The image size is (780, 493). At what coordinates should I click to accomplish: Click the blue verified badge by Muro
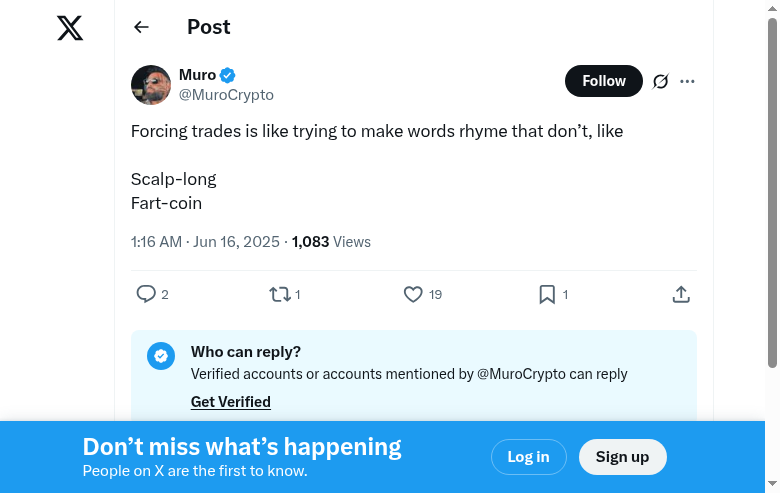(x=228, y=75)
